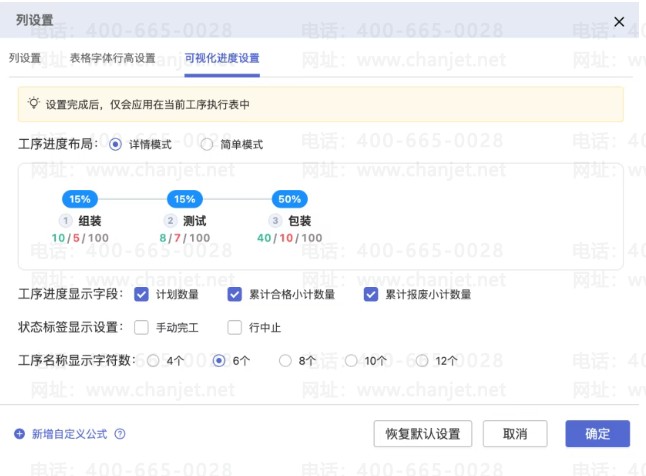This screenshot has width=646, height=476.
Task: Click the 恢复默认设置 button
Action: tap(423, 434)
